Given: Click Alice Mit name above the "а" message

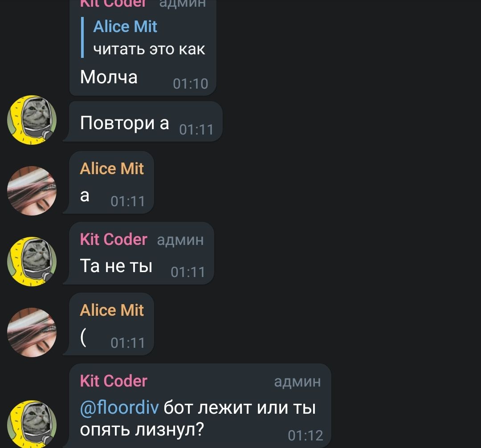Looking at the screenshot, I should 112,169.
